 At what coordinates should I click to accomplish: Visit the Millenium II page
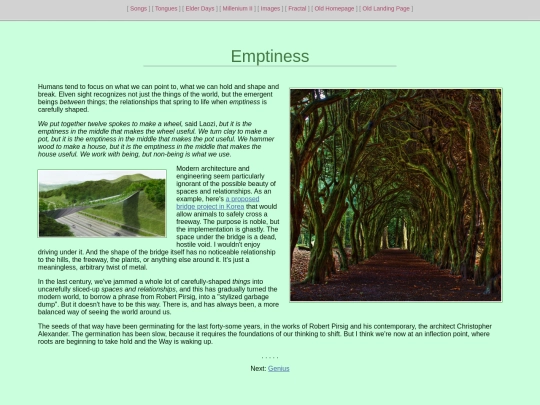(x=237, y=9)
